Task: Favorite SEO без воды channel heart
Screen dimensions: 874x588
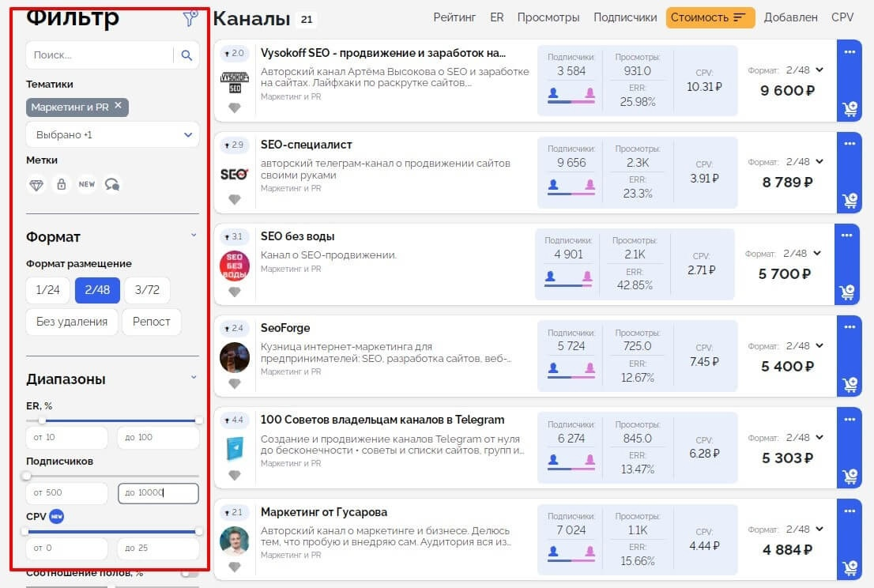Action: tap(235, 292)
